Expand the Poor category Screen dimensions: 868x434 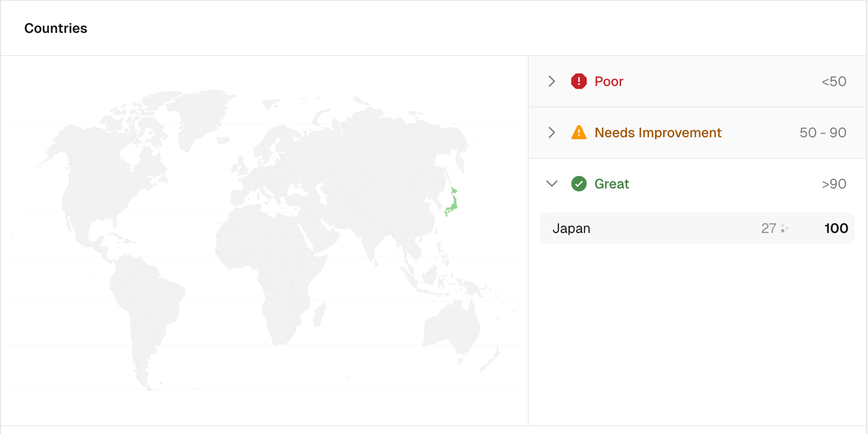(551, 81)
